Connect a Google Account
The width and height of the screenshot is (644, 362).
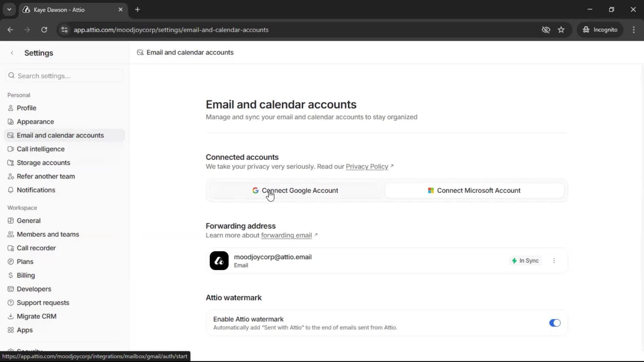point(296,190)
